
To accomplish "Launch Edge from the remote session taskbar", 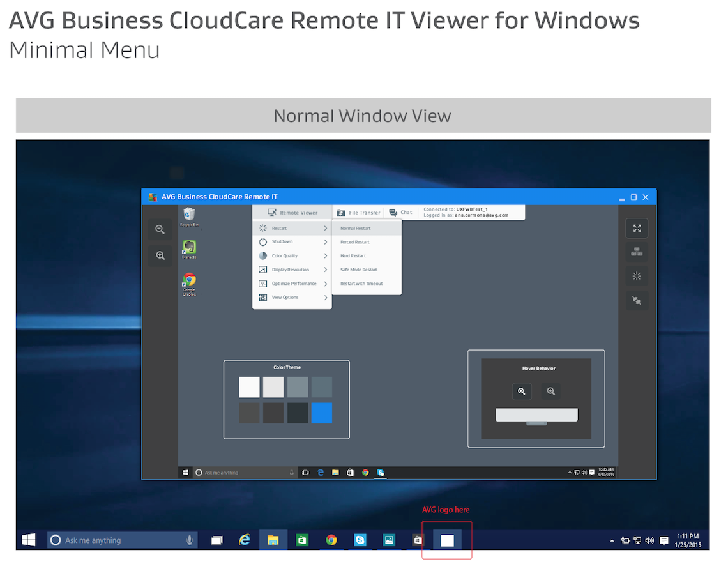I will click(x=321, y=473).
